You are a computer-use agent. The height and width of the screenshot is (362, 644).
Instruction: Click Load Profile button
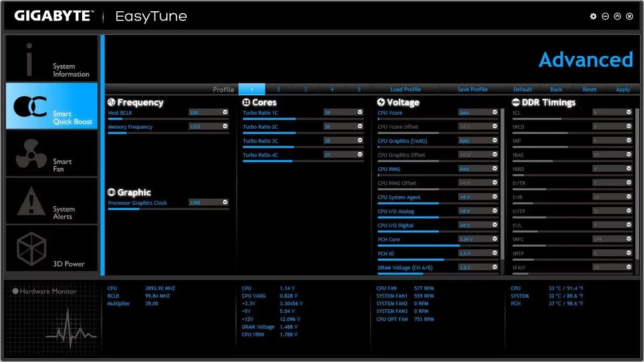click(406, 89)
